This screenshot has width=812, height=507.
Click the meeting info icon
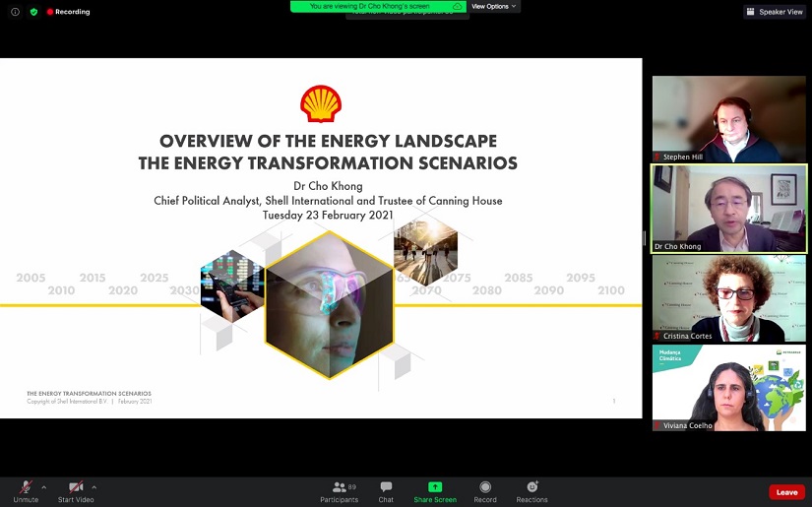coord(15,12)
